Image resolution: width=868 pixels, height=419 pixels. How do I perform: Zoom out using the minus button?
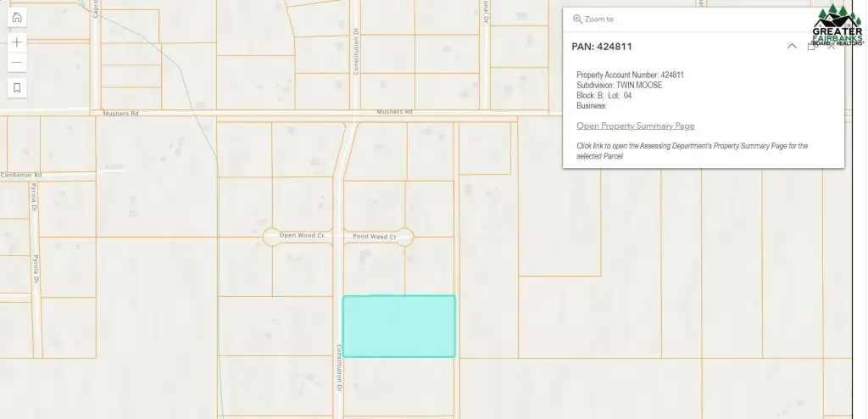[x=18, y=63]
